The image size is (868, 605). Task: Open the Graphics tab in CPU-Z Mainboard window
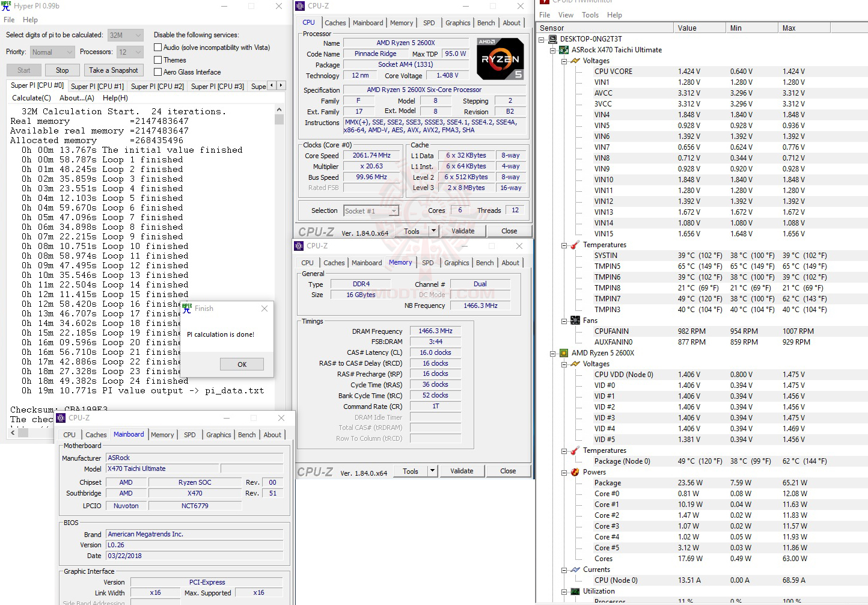218,435
